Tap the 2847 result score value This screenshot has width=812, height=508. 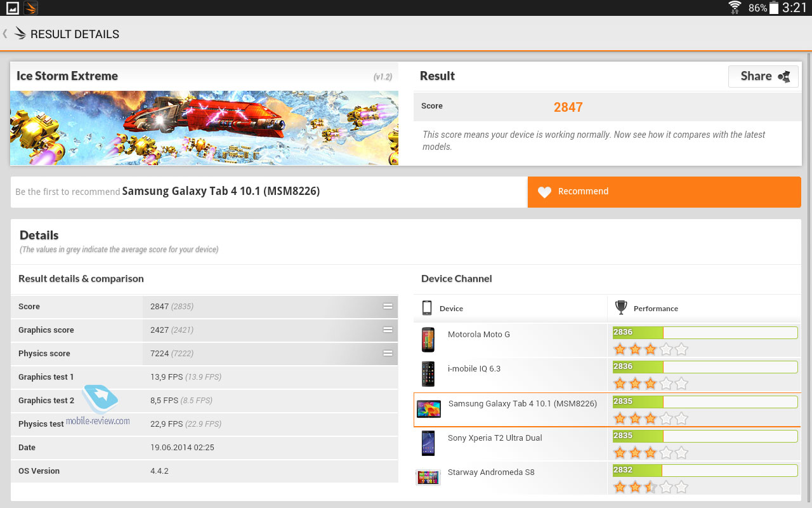pos(568,107)
